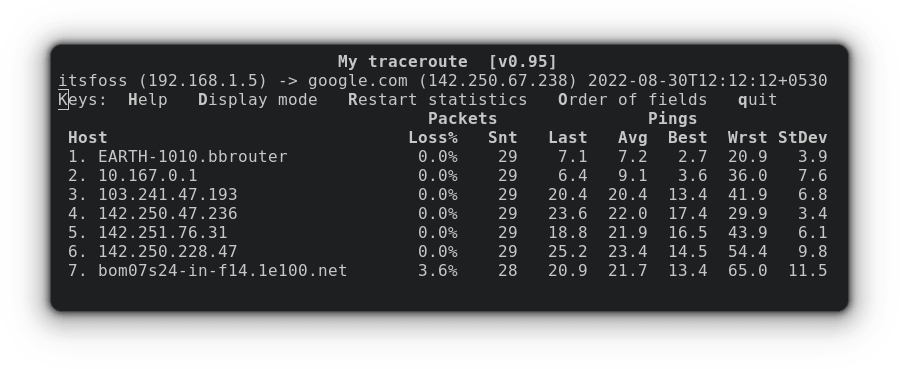900x369 pixels.
Task: Select the 142.251.76.31 host line
Action: pyautogui.click(x=447, y=232)
